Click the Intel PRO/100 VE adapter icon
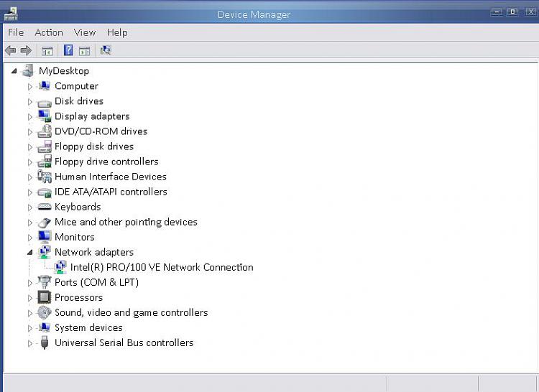Screen dimensions: 539x392 (60, 267)
